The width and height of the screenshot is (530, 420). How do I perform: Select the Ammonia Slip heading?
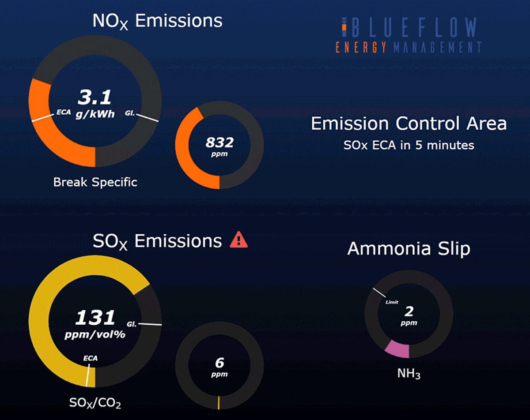click(x=409, y=249)
